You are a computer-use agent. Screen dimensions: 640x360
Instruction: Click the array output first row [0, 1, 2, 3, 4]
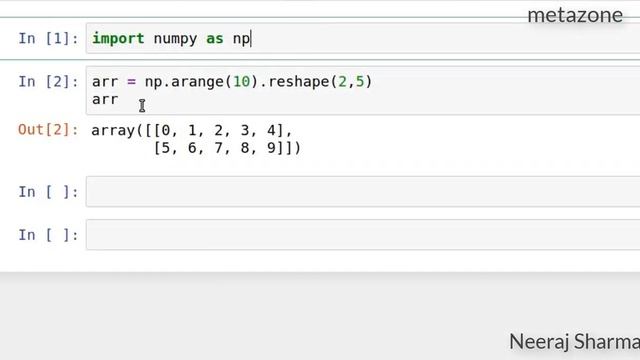pos(219,131)
